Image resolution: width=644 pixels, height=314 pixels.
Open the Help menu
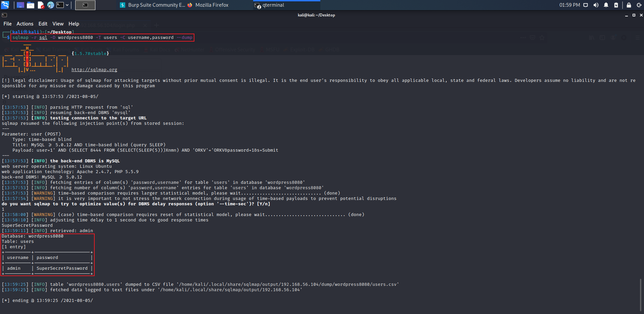pyautogui.click(x=74, y=24)
